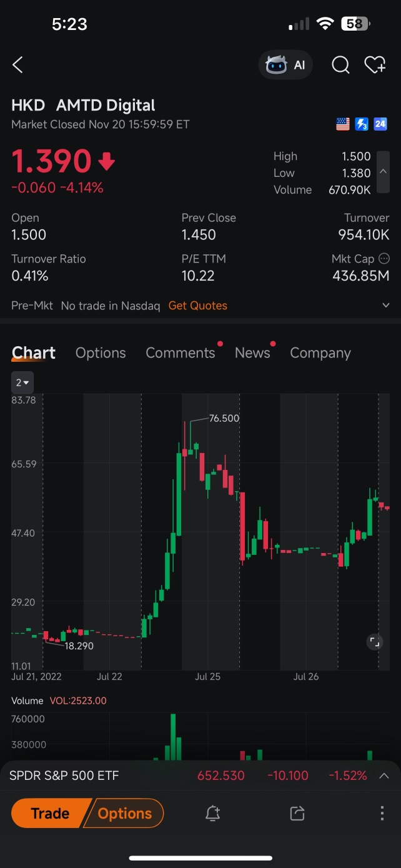Tap the 76.500 high price label
This screenshot has width=401, height=868.
pyautogui.click(x=224, y=418)
